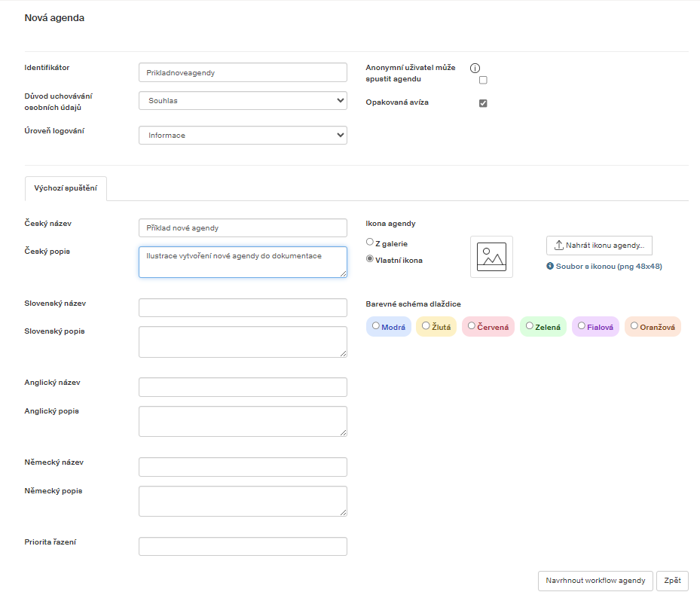Click upload arrow icon in Nahrát ikonu button
Screen dimensions: 700x595
(559, 245)
